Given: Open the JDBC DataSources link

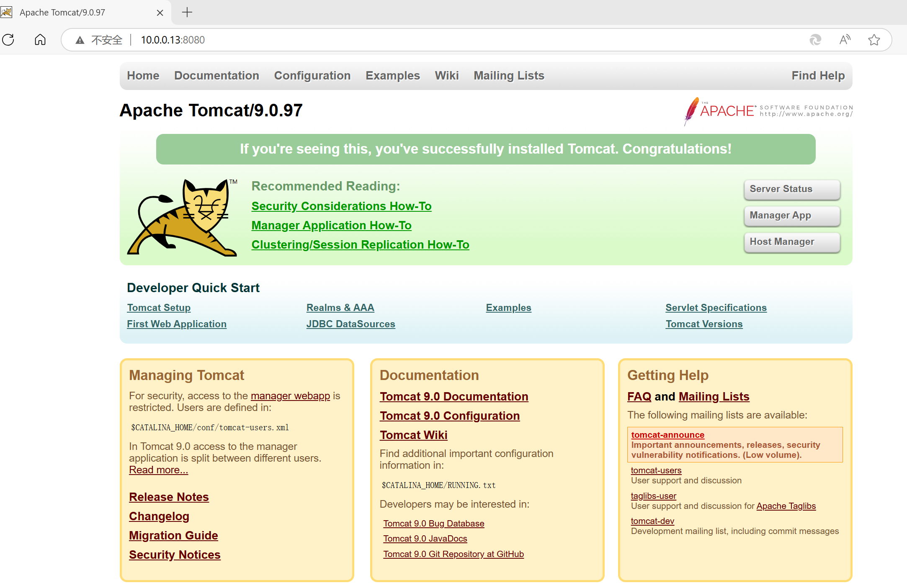Looking at the screenshot, I should (x=350, y=324).
